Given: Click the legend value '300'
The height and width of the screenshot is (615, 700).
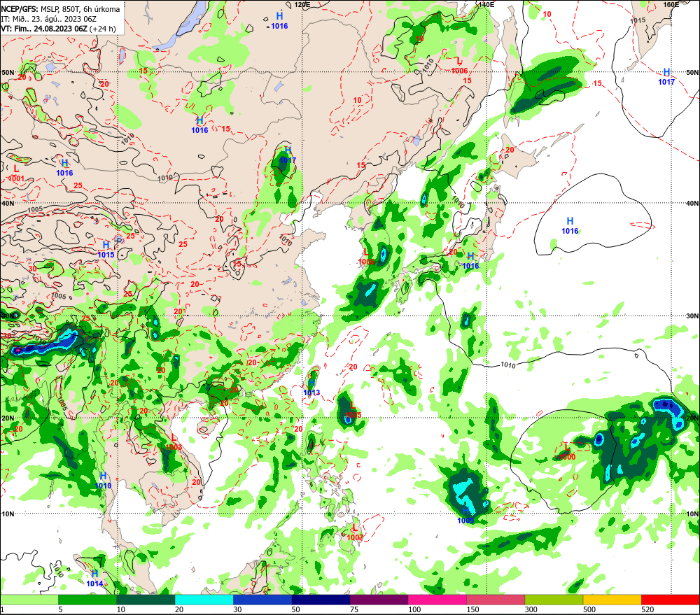Looking at the screenshot, I should (x=531, y=609).
